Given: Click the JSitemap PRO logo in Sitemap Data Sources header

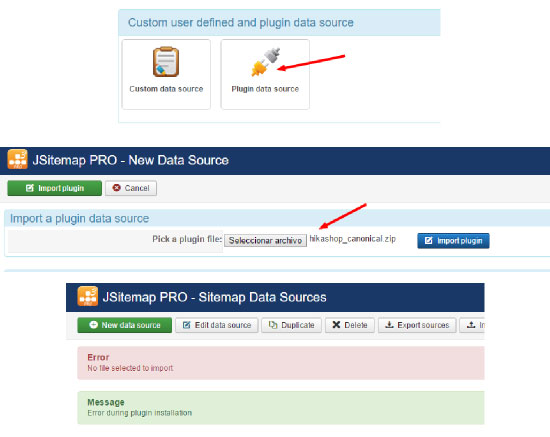Looking at the screenshot, I should point(88,296).
